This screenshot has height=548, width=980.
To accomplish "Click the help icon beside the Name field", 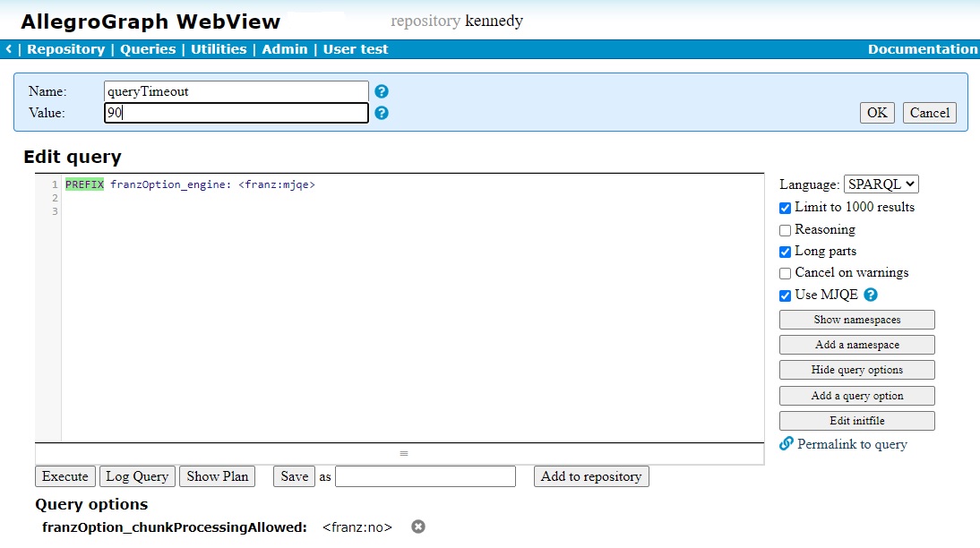I will point(381,90).
